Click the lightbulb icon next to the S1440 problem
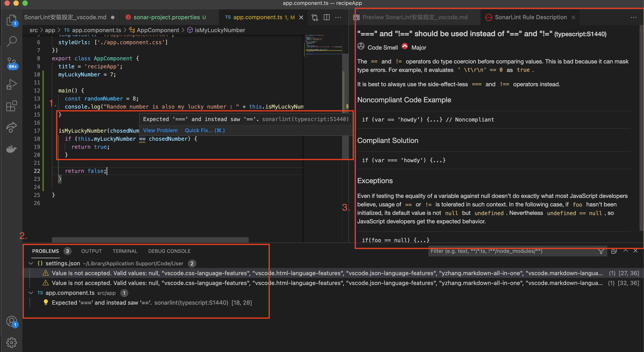Viewport: 644px width, 352px height. 46,302
